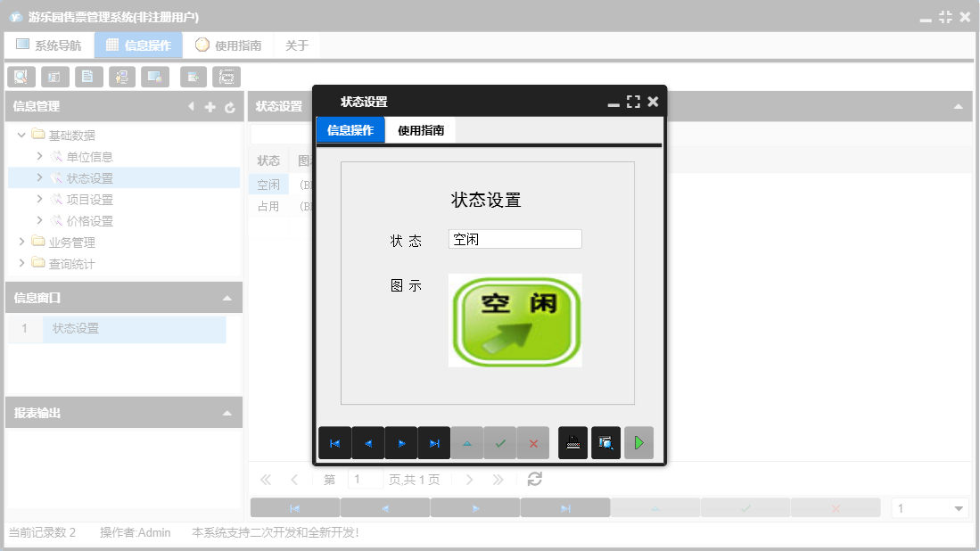Image resolution: width=980 pixels, height=551 pixels.
Task: Open the page number dropdown at bottom right
Action: [x=958, y=506]
